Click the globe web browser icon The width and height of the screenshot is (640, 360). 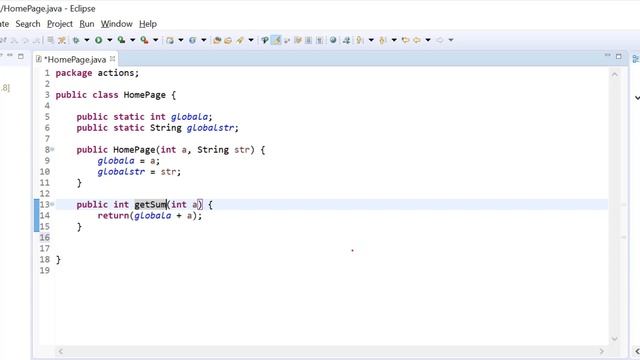click(x=333, y=40)
